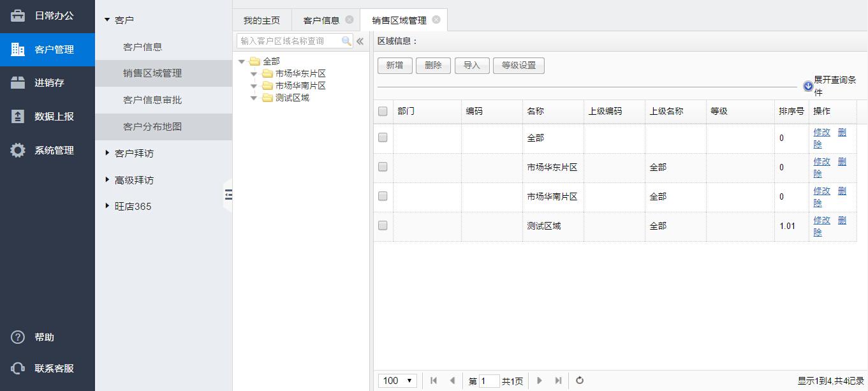Viewport: 868px width, 391px height.
Task: Select all rows using the header checkbox
Action: [x=383, y=111]
